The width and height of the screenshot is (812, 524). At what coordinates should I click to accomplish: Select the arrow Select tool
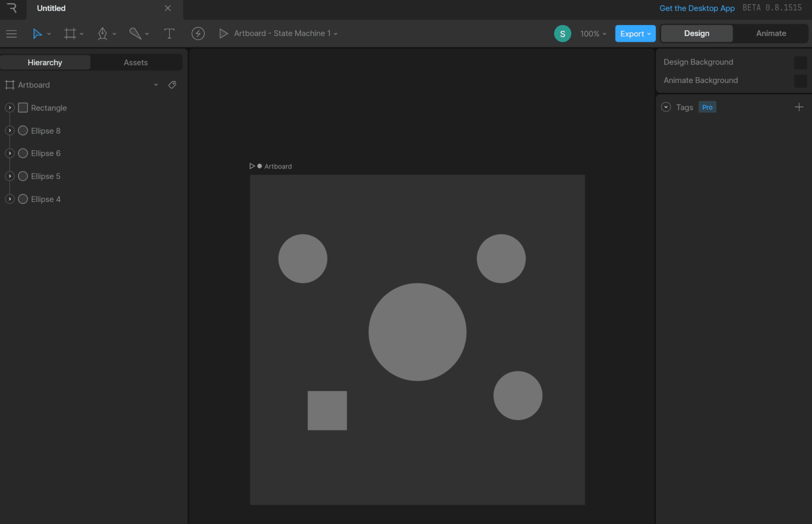point(37,34)
